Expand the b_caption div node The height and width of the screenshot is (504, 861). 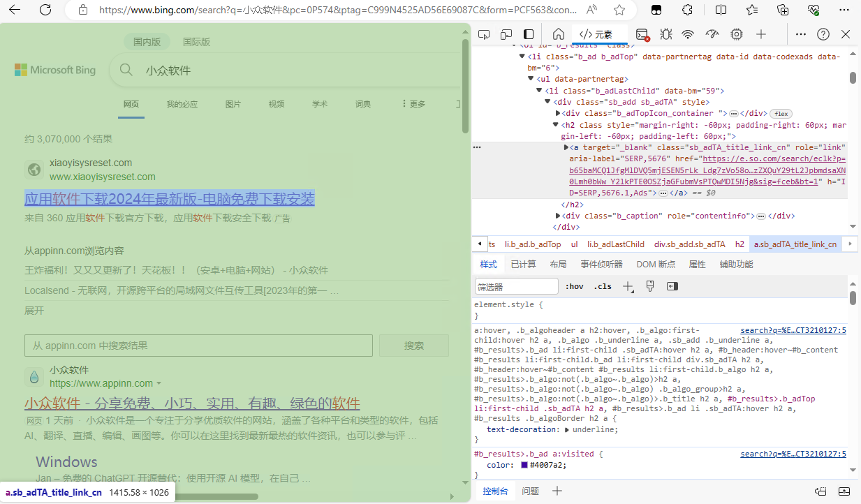(x=557, y=216)
